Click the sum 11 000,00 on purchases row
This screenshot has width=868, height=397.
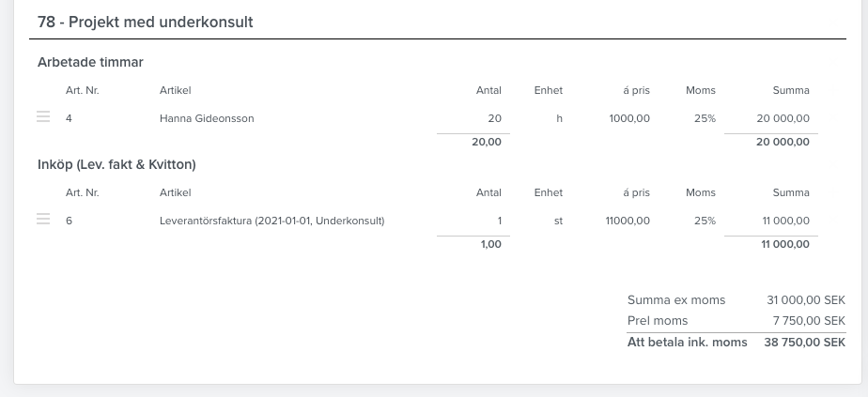(x=785, y=221)
